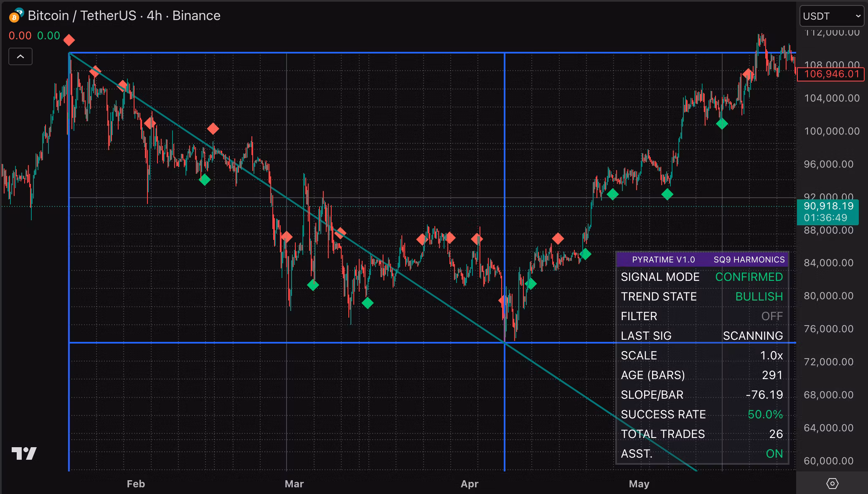Click the green 90,918.19 current price tag
This screenshot has width=868, height=494.
pyautogui.click(x=828, y=206)
